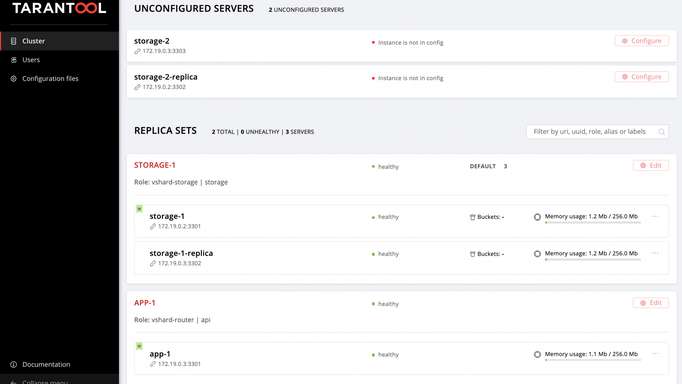
Task: Click the storage-1-replica memory usage progress bar
Action: pos(592,260)
